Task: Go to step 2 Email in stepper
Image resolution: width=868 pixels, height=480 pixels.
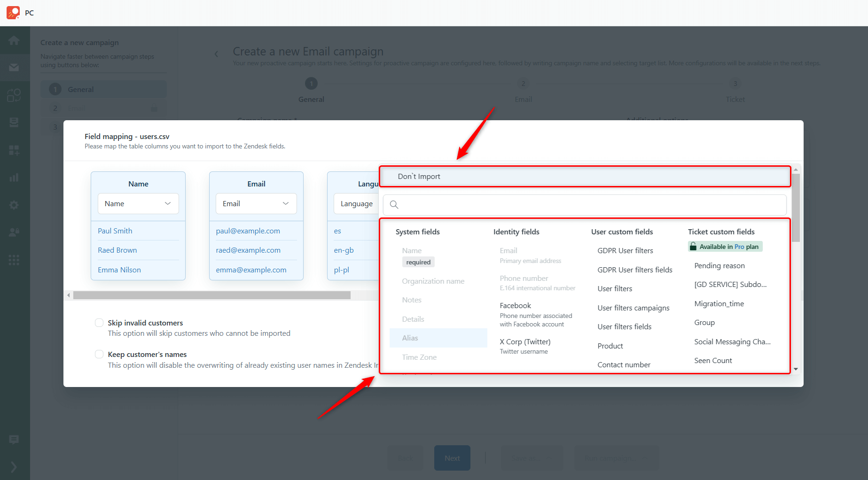Action: (x=523, y=90)
